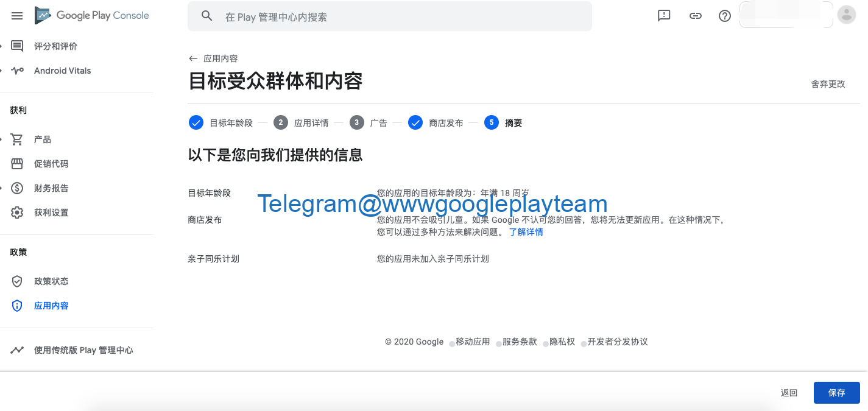Viewport: 868px width, 411px height.
Task: Open the 隐私权 footer link
Action: point(562,342)
